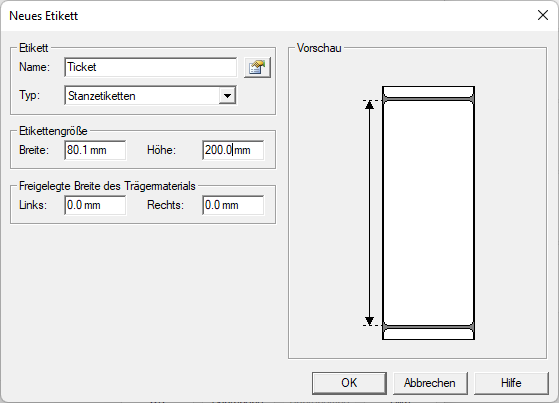This screenshot has height=403, width=559.
Task: Click the label preview in Vorschau
Action: click(428, 213)
